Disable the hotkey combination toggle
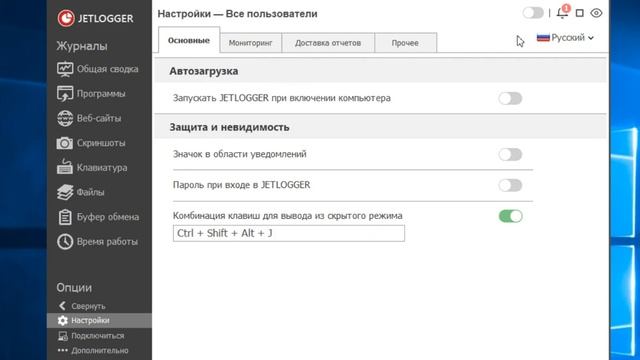 [x=510, y=216]
